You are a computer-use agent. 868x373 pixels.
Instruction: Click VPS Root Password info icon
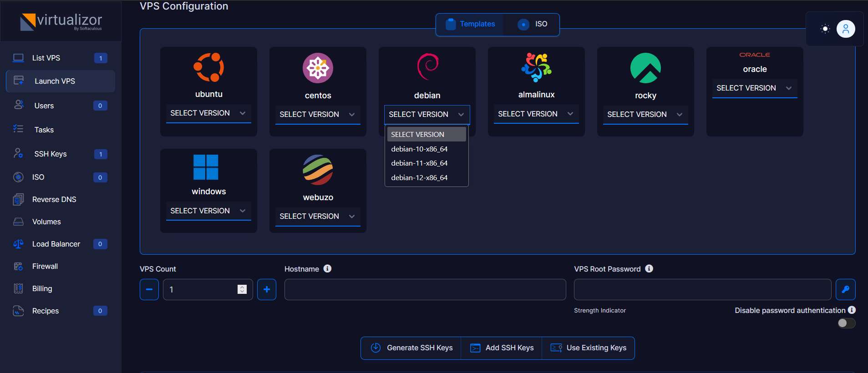point(649,268)
